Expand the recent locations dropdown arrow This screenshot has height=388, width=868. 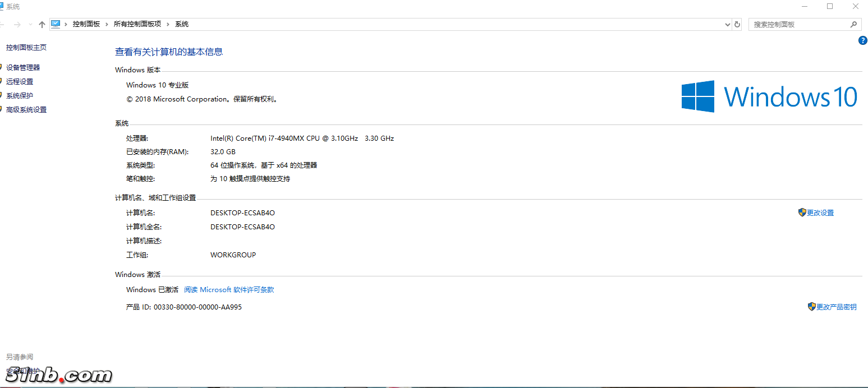point(30,24)
